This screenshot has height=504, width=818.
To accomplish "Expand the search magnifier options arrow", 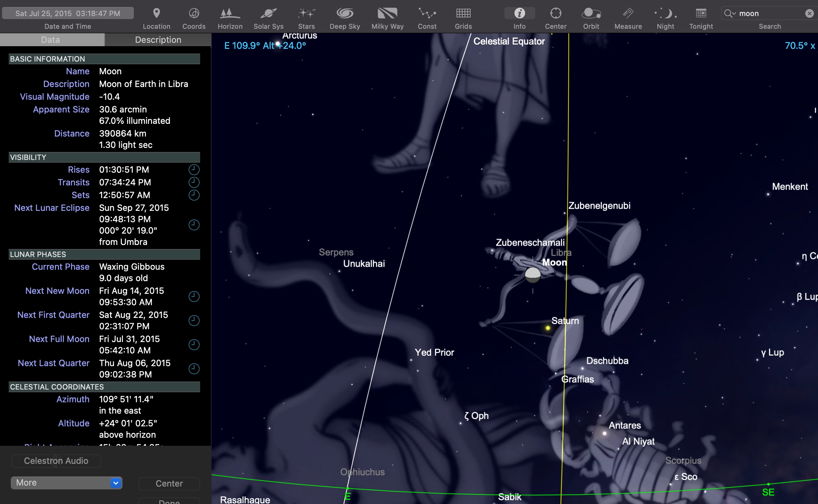I will click(x=730, y=13).
